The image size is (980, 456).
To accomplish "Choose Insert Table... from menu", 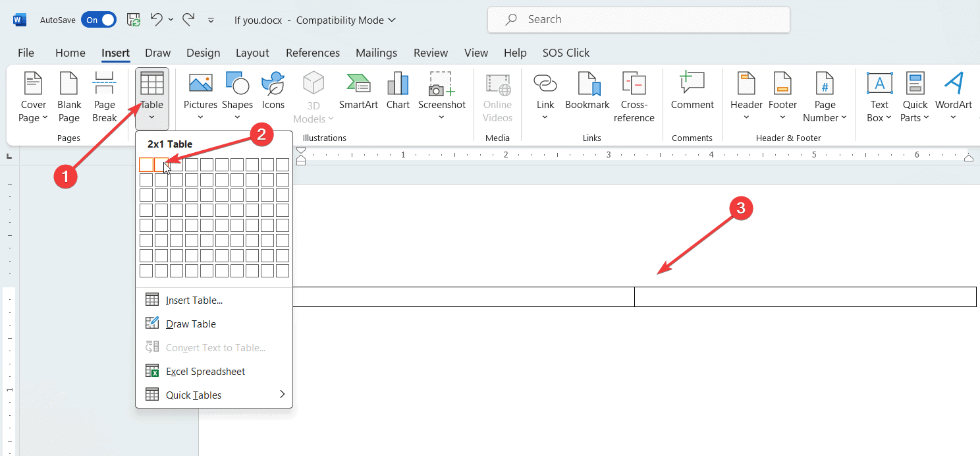I will tap(214, 300).
